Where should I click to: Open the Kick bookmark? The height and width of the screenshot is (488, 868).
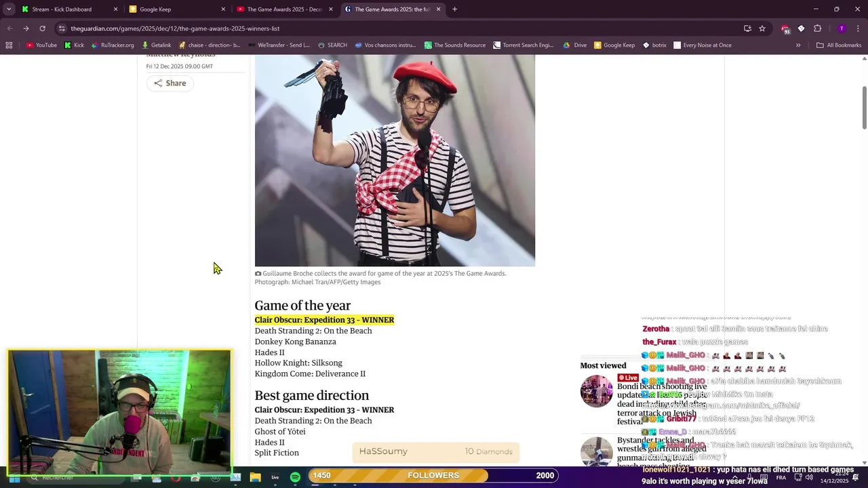click(x=74, y=45)
